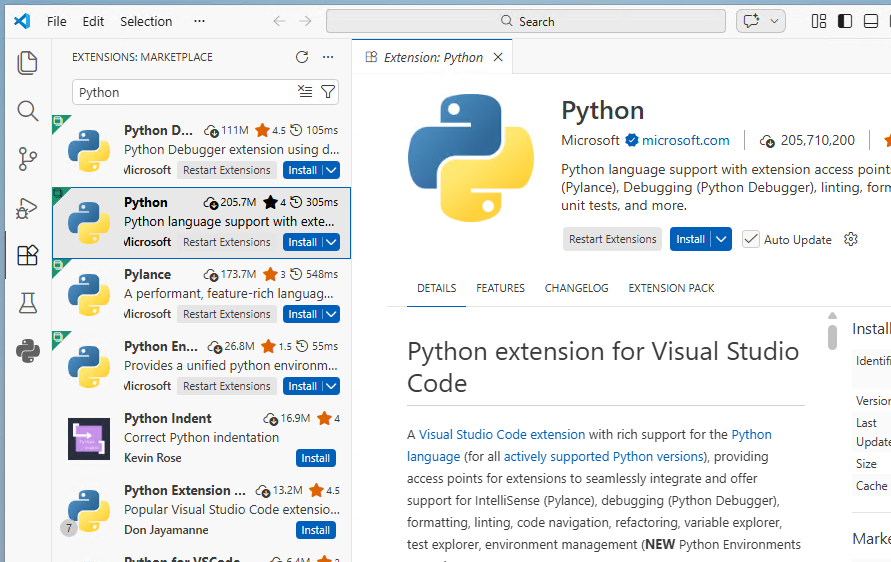The height and width of the screenshot is (562, 891).
Task: Switch to the EXTENSION PACK tab
Action: pos(671,288)
